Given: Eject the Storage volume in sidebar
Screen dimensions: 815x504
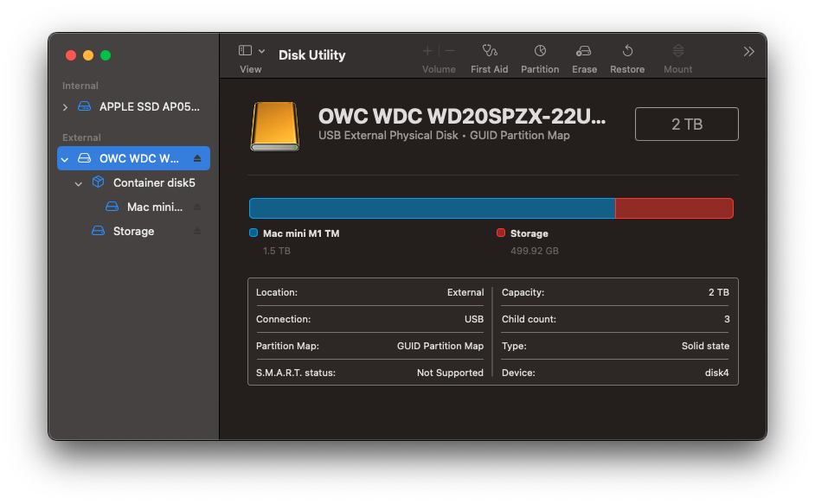Looking at the screenshot, I should pos(197,231).
